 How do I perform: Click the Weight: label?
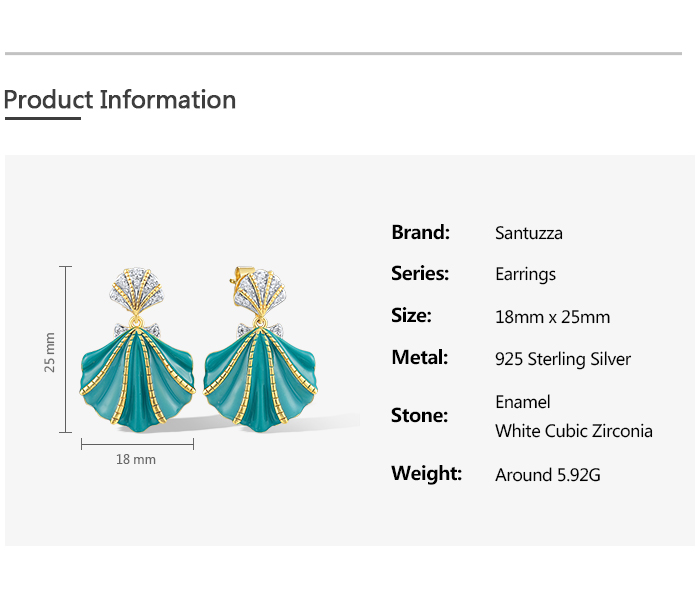pos(426,473)
